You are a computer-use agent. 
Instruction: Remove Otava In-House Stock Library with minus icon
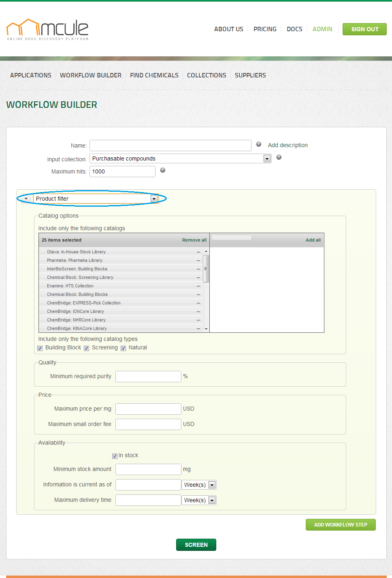(198, 252)
